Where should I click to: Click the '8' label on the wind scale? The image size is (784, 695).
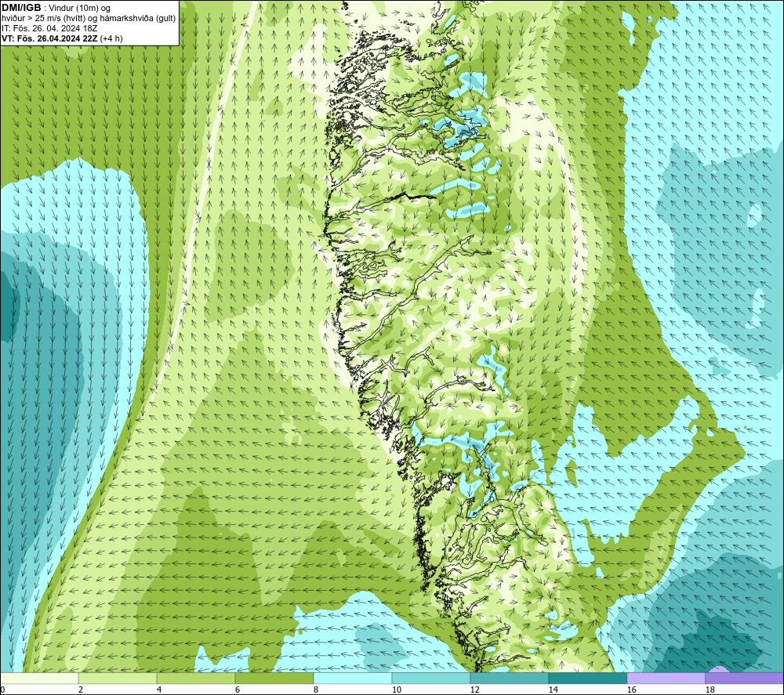pos(315,690)
